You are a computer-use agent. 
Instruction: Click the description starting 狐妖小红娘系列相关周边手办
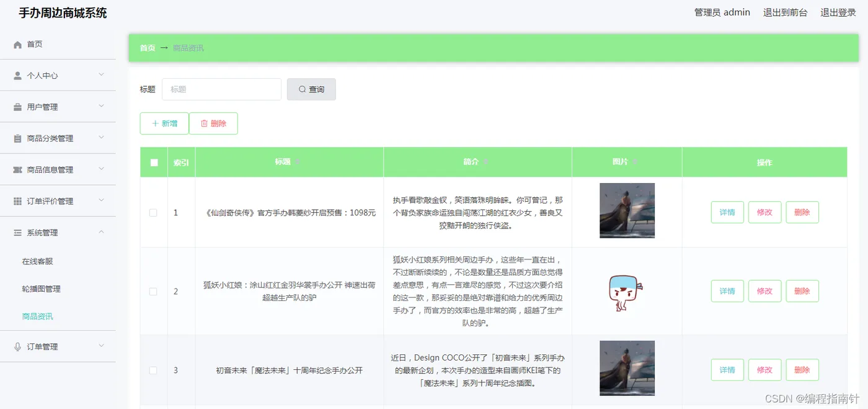[477, 291]
